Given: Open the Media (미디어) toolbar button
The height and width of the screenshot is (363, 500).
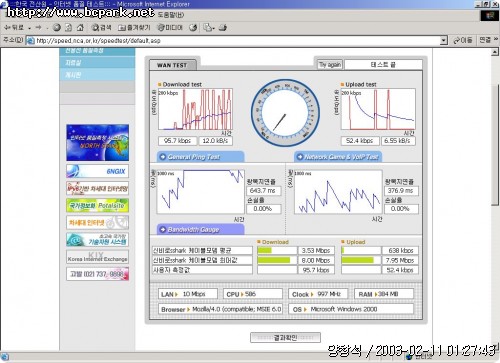Looking at the screenshot, I should (170, 27).
